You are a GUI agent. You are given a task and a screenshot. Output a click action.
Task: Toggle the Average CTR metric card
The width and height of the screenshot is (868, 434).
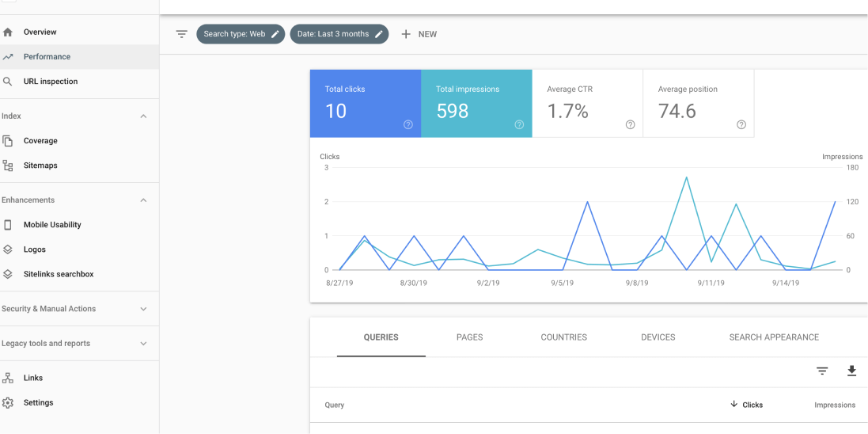(587, 104)
